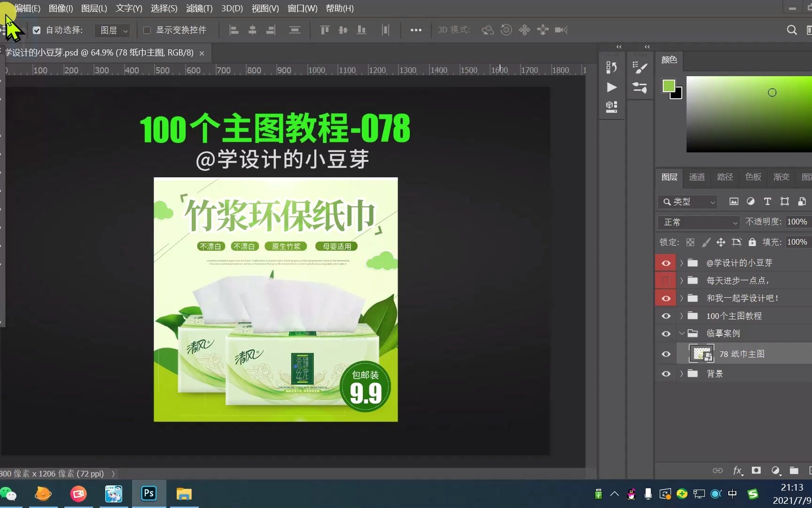
Task: Open the Actions panel play icon
Action: point(611,87)
